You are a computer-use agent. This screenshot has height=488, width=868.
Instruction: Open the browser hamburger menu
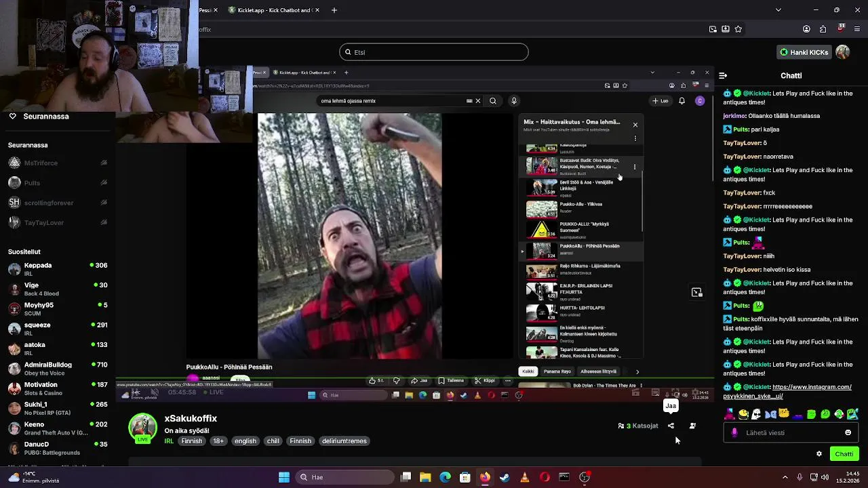[857, 29]
